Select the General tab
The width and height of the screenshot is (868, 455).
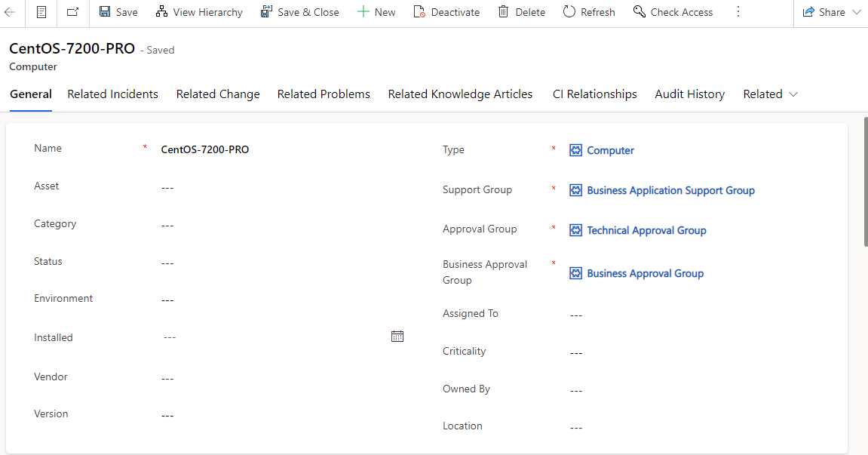pos(31,94)
